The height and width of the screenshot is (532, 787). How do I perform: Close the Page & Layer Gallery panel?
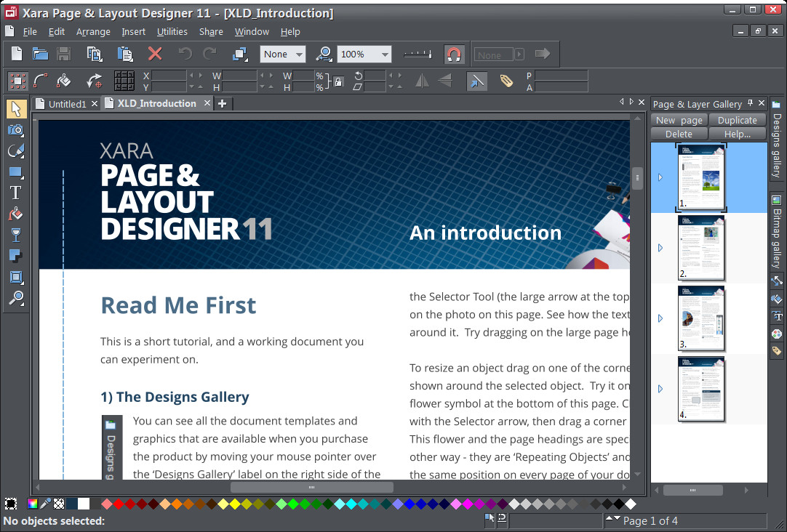coord(762,102)
